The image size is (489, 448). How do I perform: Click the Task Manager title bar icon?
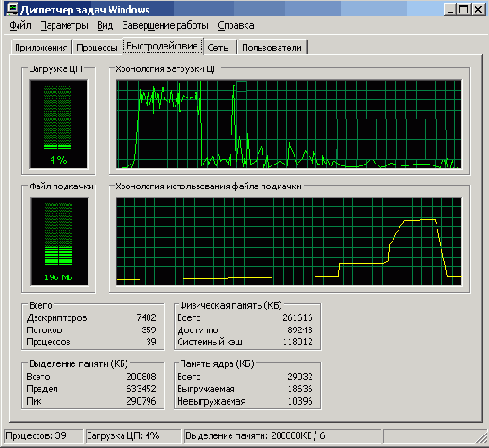(x=13, y=9)
